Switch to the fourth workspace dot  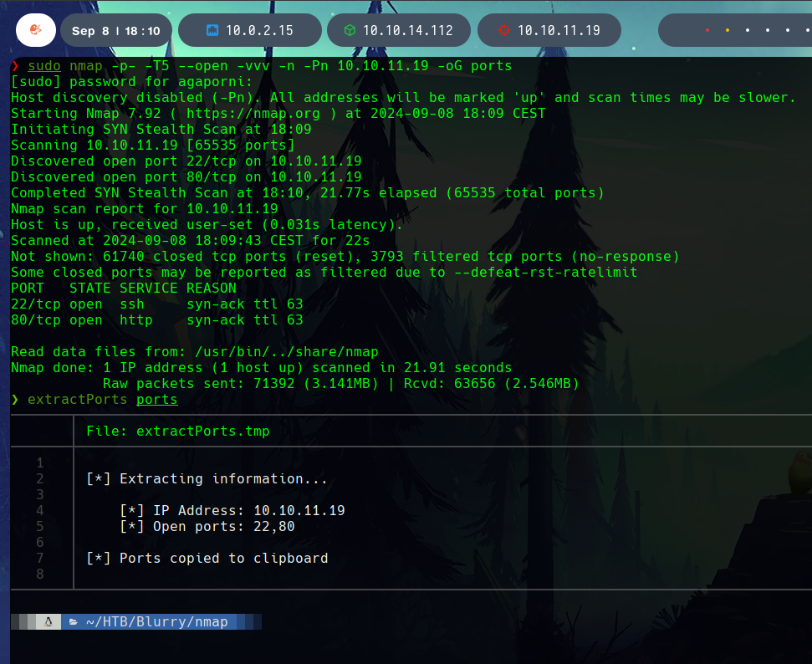768,30
